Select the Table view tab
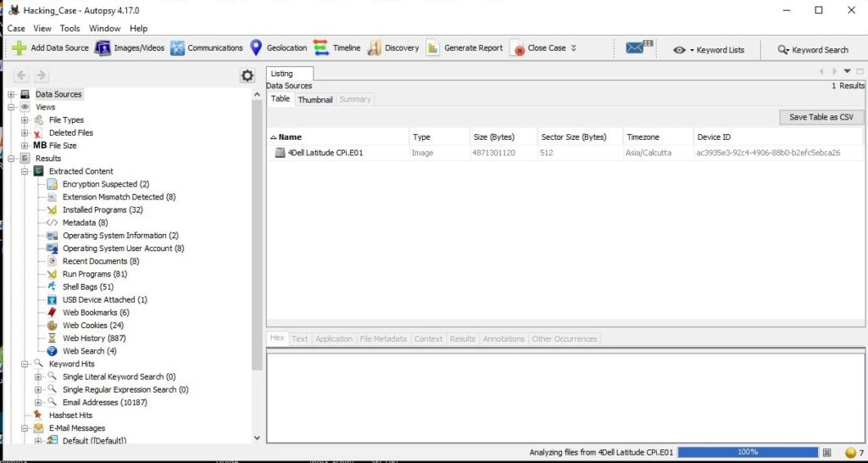The width and height of the screenshot is (868, 463). (280, 99)
